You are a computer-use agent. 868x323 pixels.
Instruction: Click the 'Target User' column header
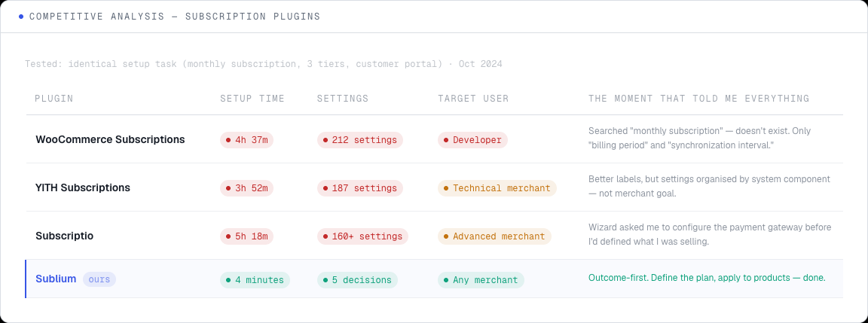tap(473, 99)
